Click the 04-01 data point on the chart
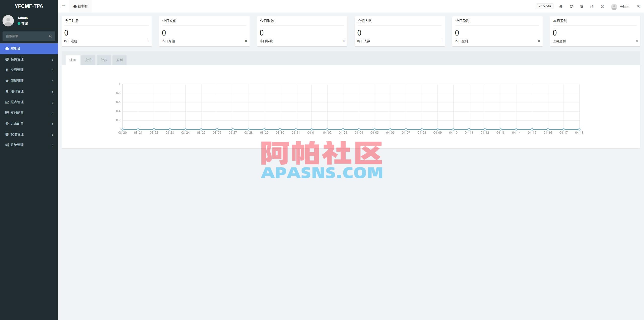This screenshot has width=644, height=320. pos(311,129)
